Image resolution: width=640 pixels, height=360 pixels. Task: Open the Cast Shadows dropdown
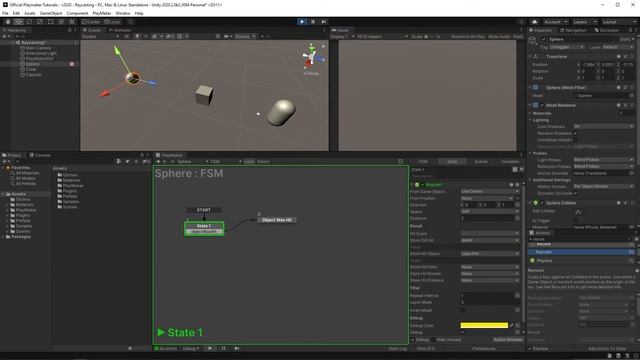coord(603,127)
